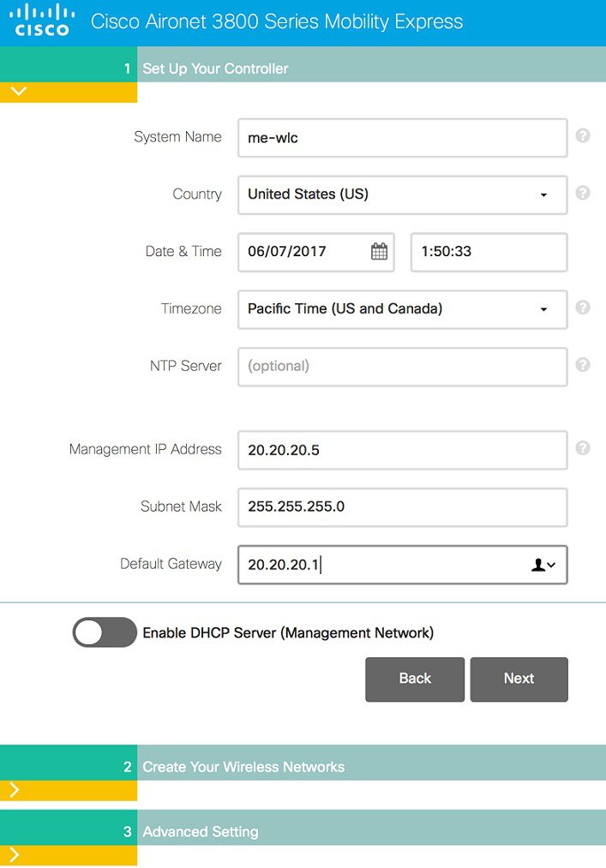Click the date field showing 06/07/2017
Image resolution: width=606 pixels, height=868 pixels.
click(316, 252)
